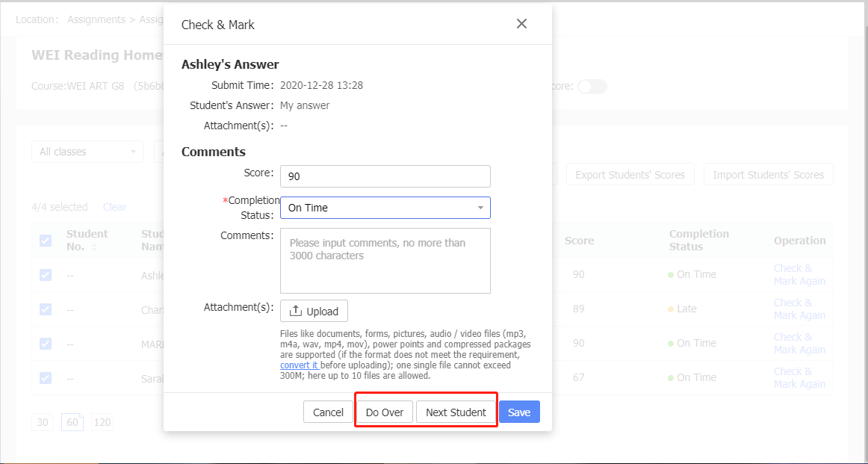The height and width of the screenshot is (464, 868).
Task: Expand the All classes filter dropdown
Action: pos(87,152)
